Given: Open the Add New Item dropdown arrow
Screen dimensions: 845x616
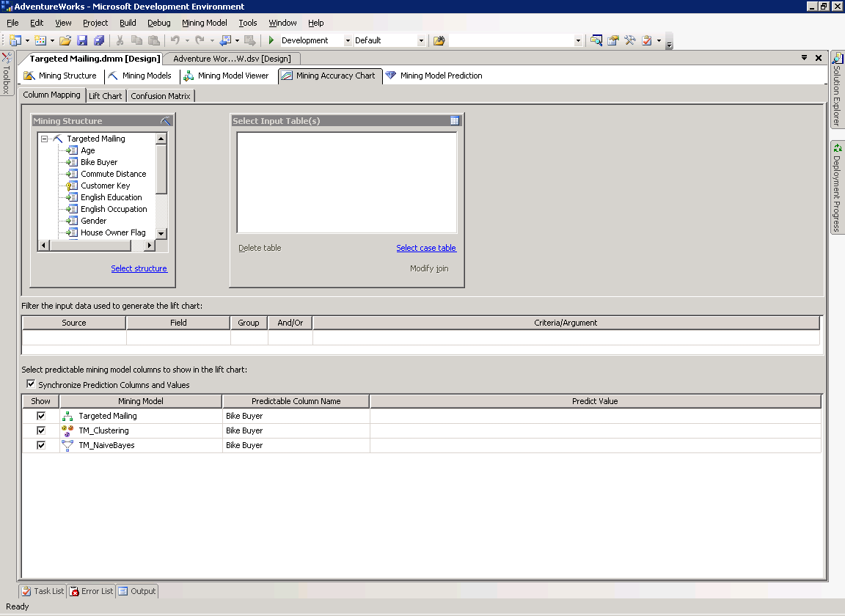Looking at the screenshot, I should (52, 40).
